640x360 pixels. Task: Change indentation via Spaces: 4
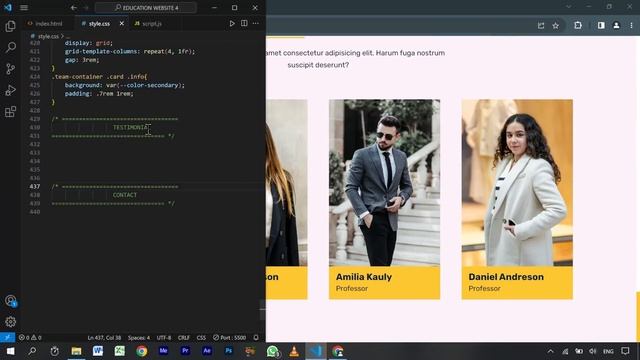(x=139, y=338)
